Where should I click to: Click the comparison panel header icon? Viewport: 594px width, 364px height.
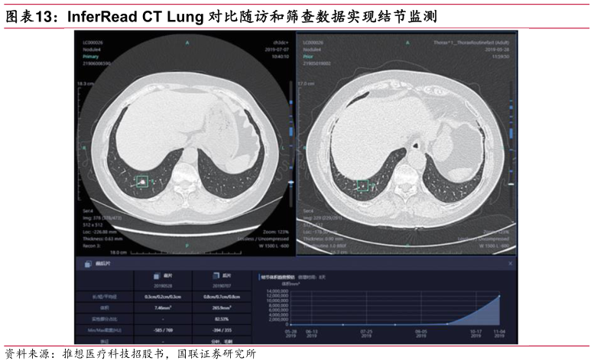click(87, 264)
